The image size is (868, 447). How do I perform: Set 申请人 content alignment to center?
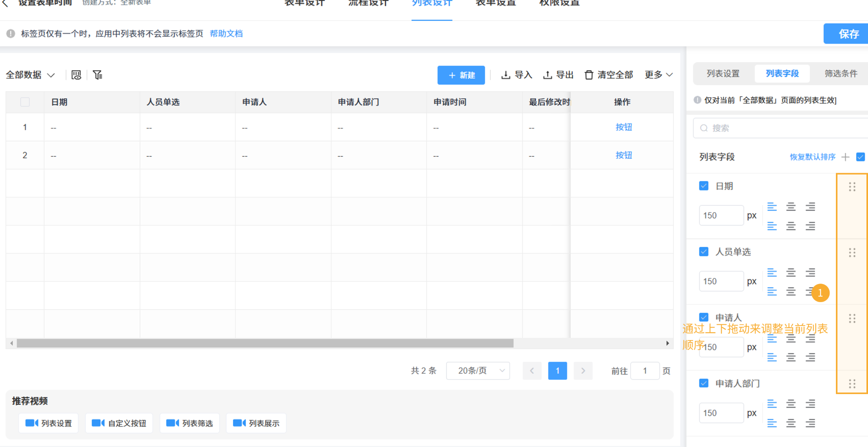pyautogui.click(x=791, y=357)
